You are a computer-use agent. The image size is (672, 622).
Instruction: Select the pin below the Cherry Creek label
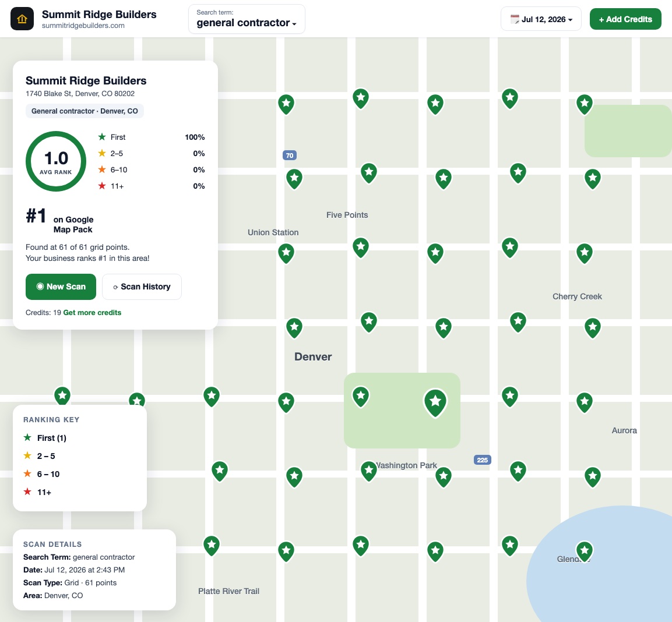tap(593, 328)
